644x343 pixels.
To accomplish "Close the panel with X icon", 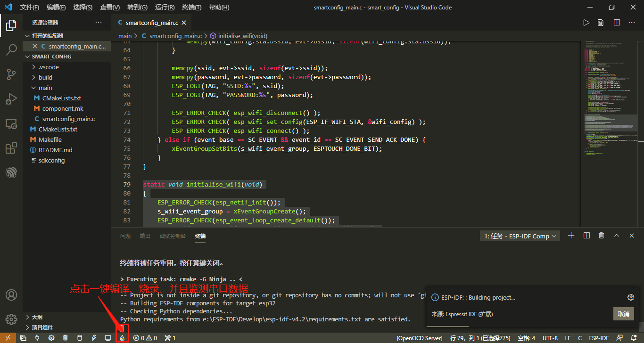I will [x=631, y=236].
